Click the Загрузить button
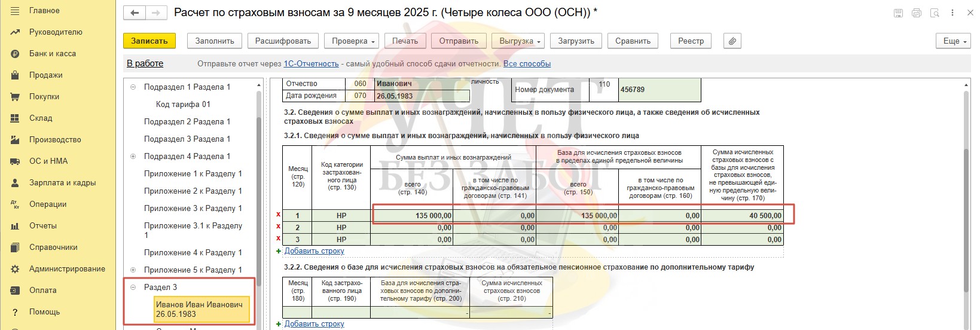The width and height of the screenshot is (980, 330). (x=576, y=41)
